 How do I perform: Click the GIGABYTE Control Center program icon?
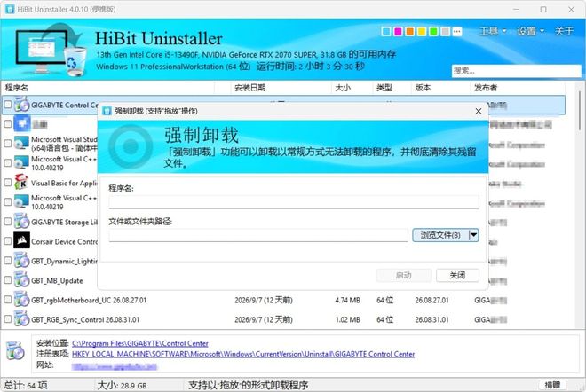(21, 105)
